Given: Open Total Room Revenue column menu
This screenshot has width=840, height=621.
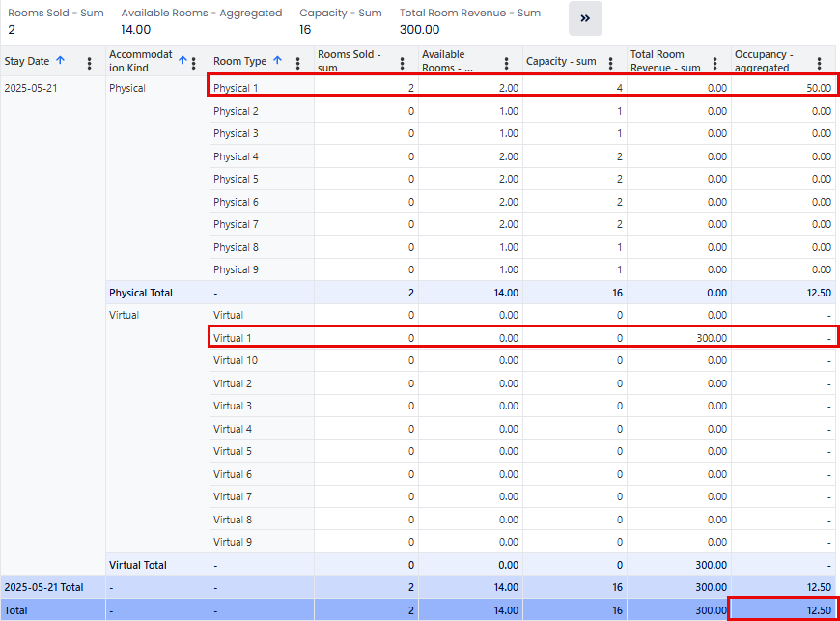Looking at the screenshot, I should [x=715, y=62].
